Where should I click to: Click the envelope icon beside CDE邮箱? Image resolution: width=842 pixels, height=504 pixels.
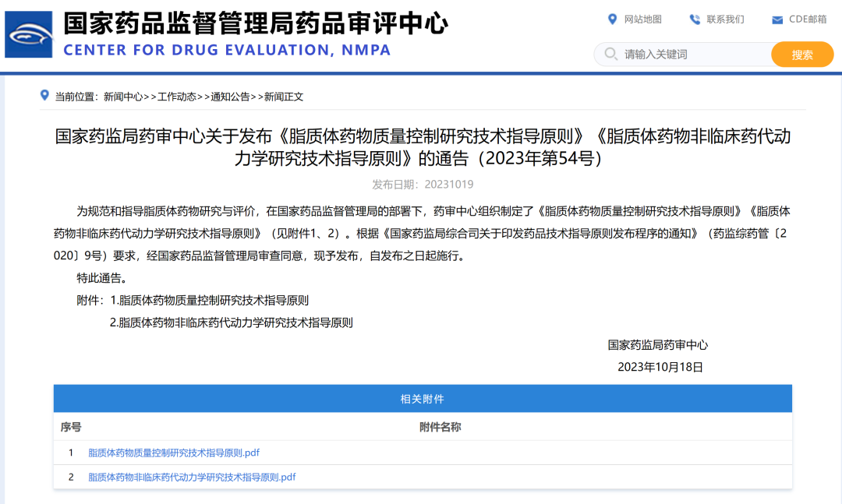coord(777,19)
